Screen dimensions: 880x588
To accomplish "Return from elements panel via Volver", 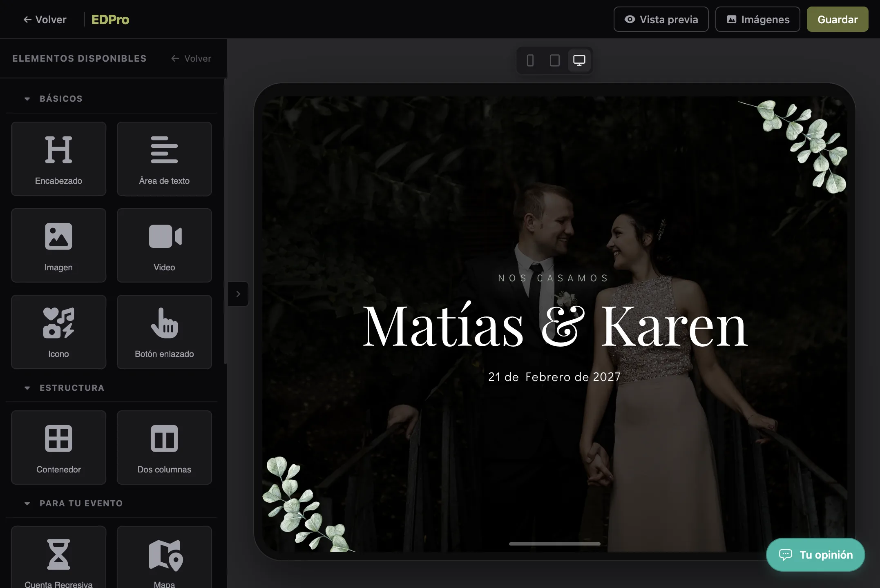I will [x=191, y=58].
